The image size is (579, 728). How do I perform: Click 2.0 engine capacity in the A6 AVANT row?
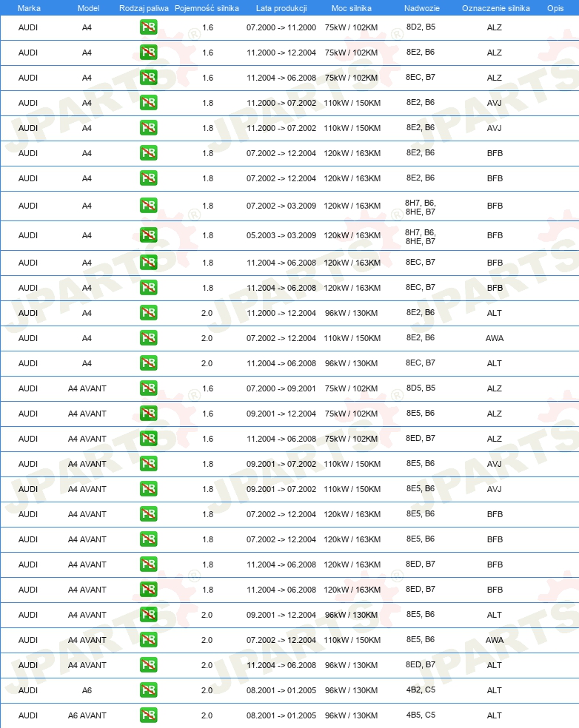point(207,715)
